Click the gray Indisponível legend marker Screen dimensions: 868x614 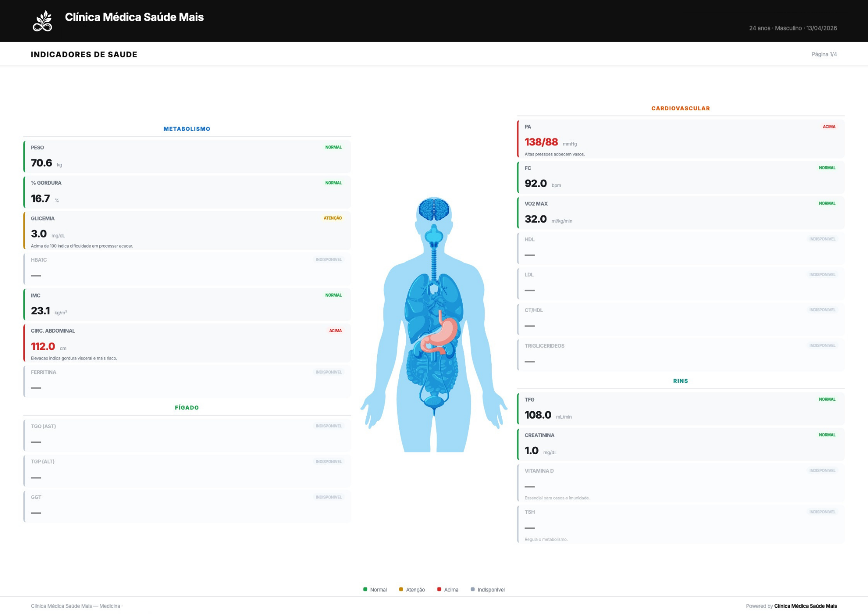473,589
